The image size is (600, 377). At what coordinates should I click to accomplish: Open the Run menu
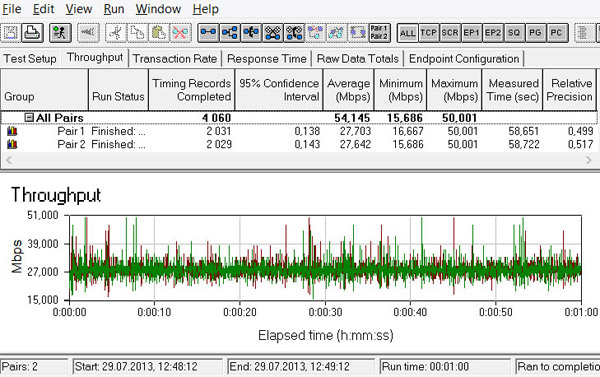[x=114, y=9]
